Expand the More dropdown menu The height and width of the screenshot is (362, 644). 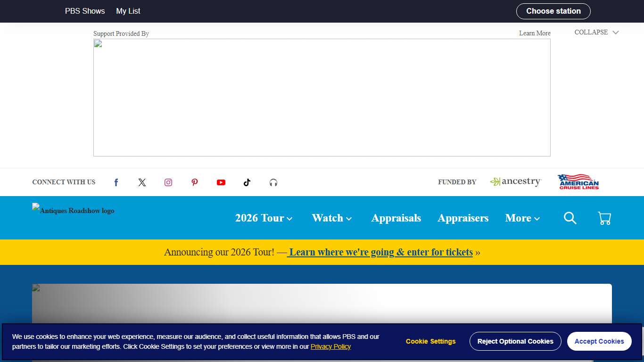(522, 218)
